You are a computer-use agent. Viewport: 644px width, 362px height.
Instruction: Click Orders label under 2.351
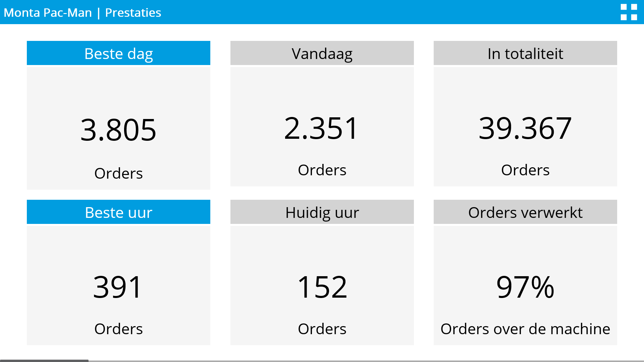pyautogui.click(x=322, y=170)
